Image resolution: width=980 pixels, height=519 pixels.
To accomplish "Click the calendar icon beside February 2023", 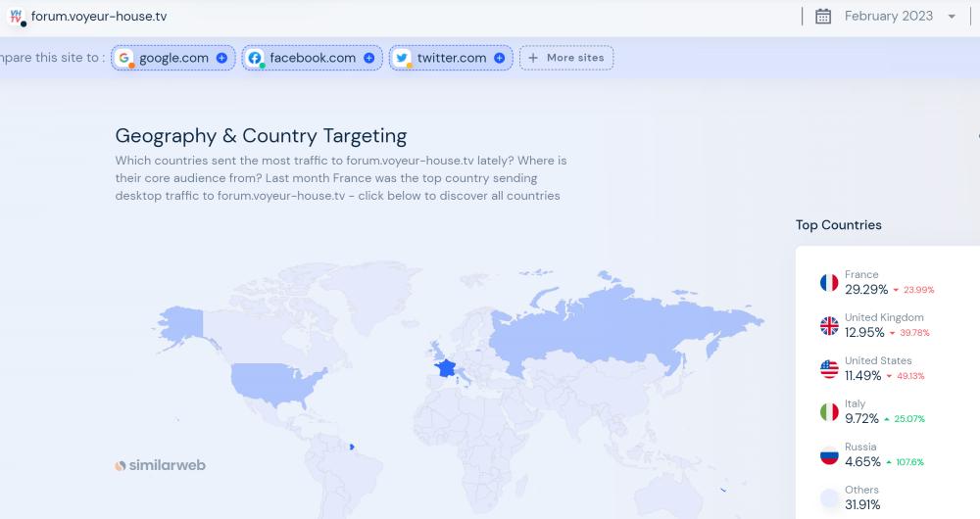I will [x=823, y=16].
